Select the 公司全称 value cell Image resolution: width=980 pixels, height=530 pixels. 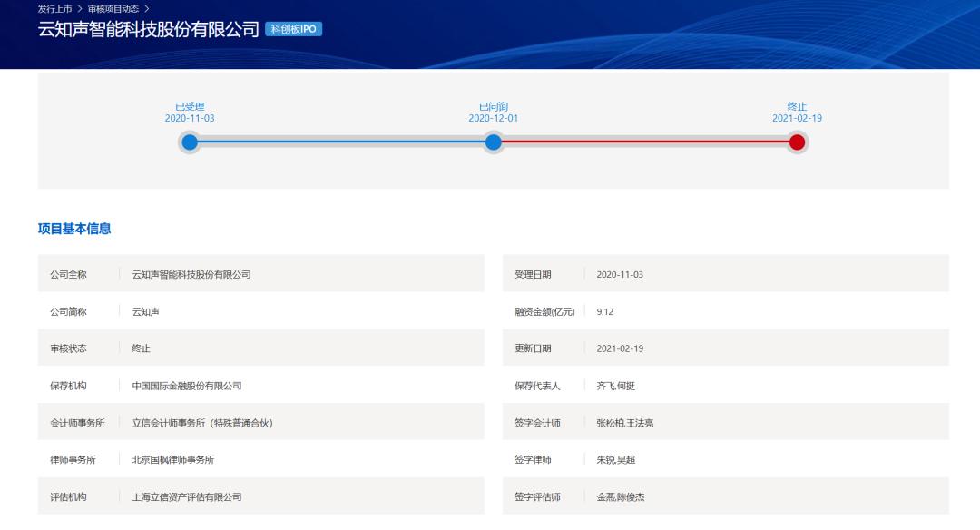click(x=191, y=274)
